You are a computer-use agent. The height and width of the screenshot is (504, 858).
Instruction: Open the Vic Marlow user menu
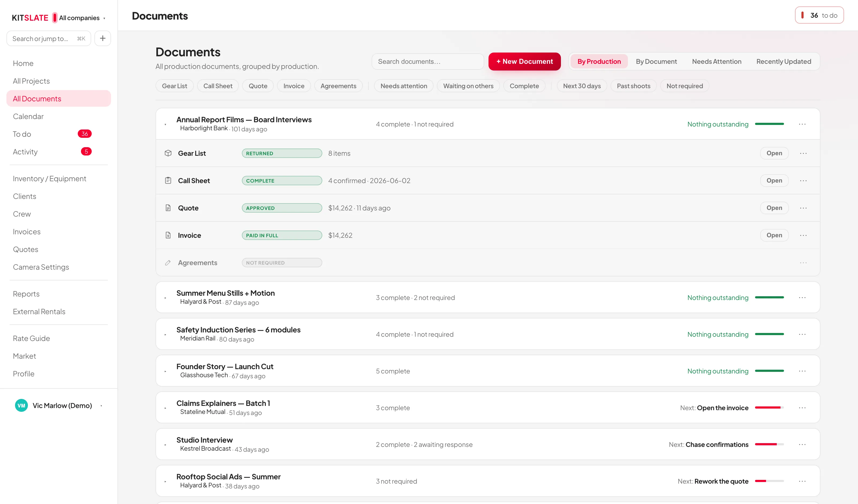tap(58, 406)
